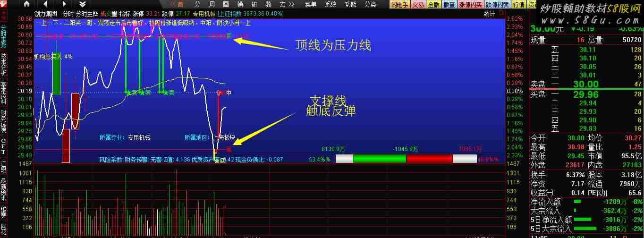Switch to 分时 chart label
This screenshot has height=238, width=644.
pyautogui.click(x=68, y=14)
